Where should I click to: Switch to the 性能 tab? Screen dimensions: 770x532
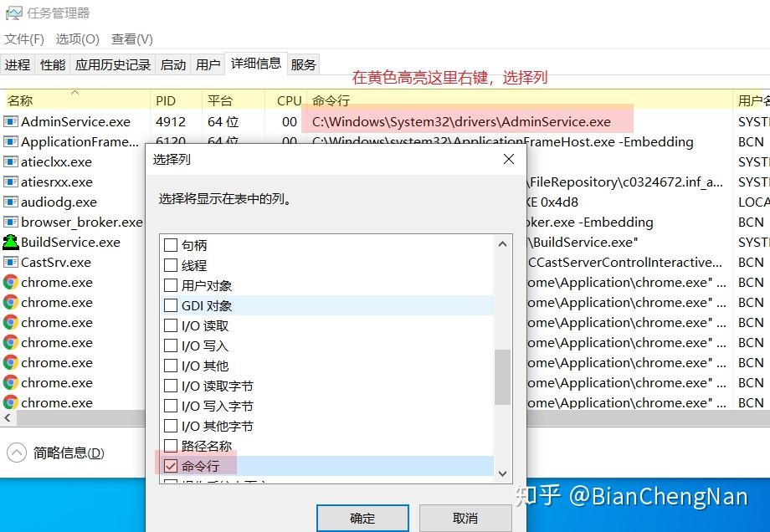pos(52,64)
